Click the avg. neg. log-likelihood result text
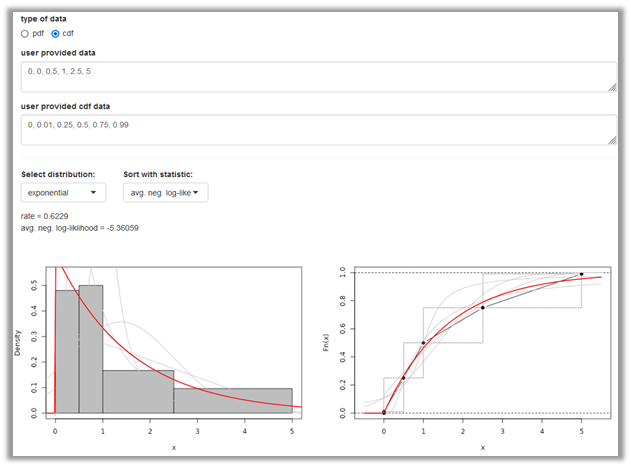The height and width of the screenshot is (468, 631). click(79, 227)
